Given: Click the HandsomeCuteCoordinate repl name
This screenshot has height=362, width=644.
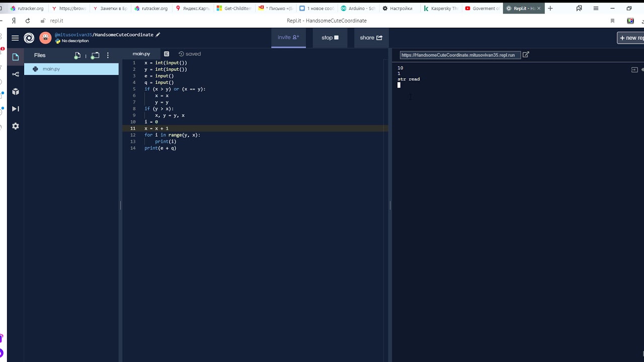Looking at the screenshot, I should (x=124, y=35).
